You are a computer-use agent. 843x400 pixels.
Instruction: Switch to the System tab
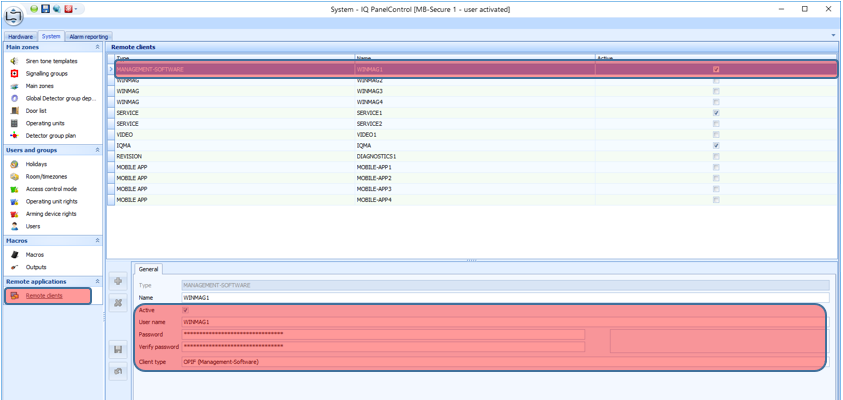(51, 36)
